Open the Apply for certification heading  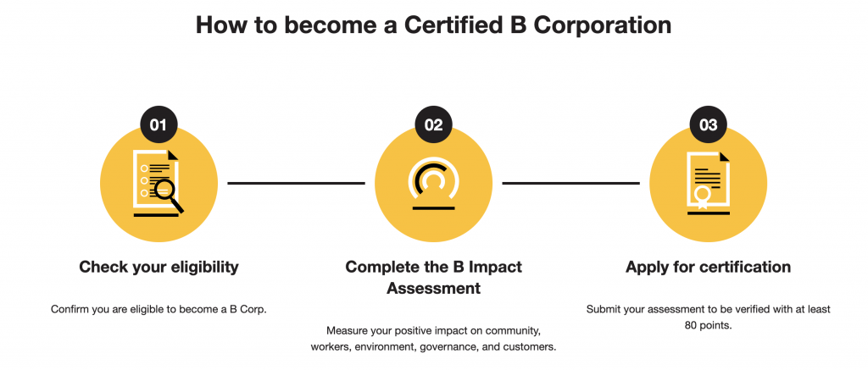708,268
